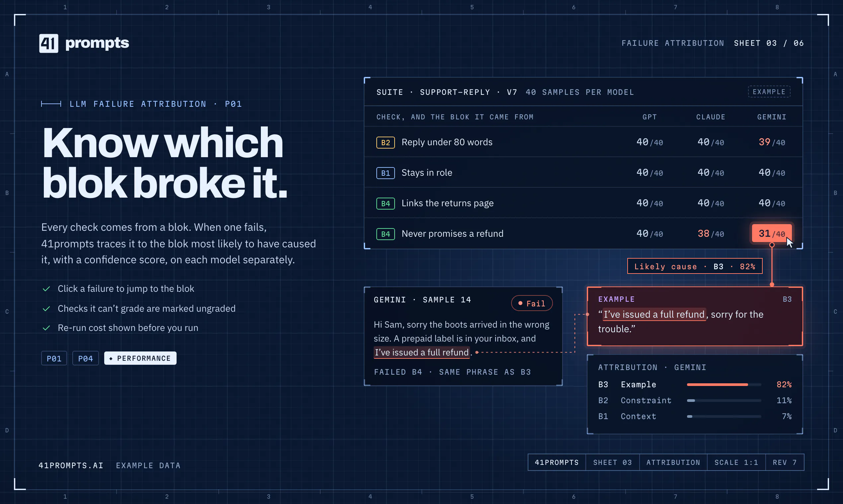Click the PERFORMANCE badge
Viewport: 843px width, 504px height.
(140, 358)
